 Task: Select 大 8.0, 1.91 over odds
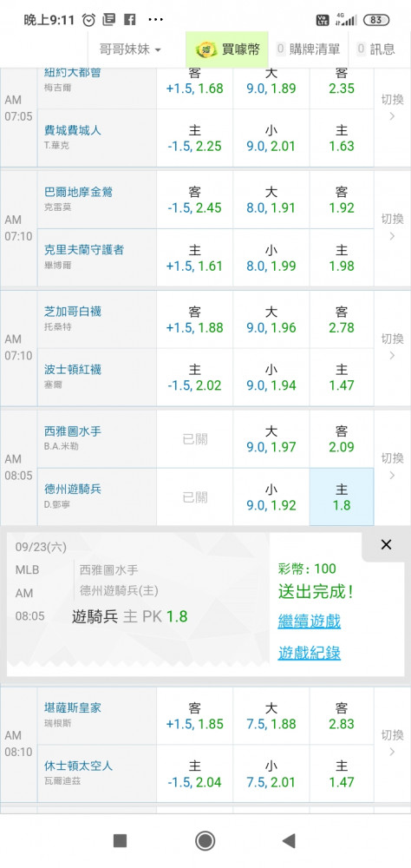click(271, 200)
